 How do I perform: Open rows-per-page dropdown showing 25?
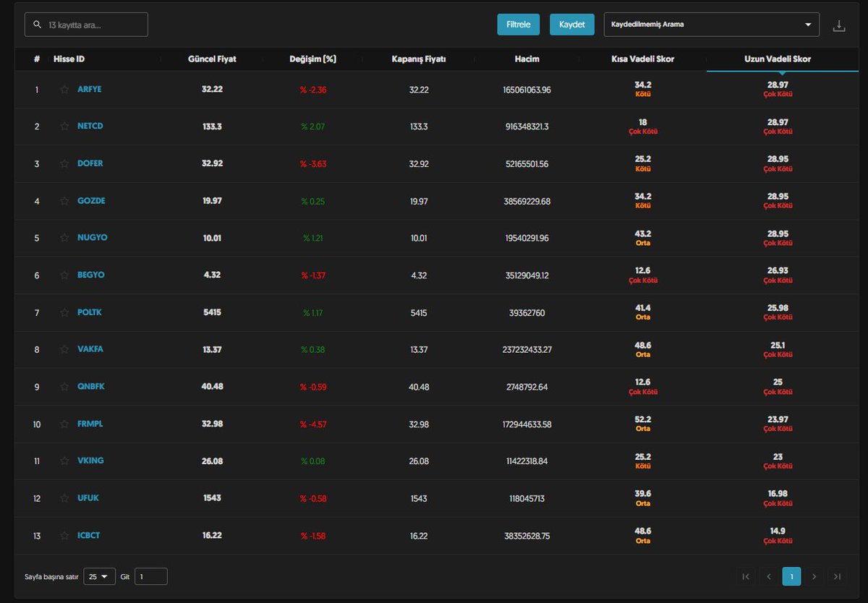coord(100,576)
